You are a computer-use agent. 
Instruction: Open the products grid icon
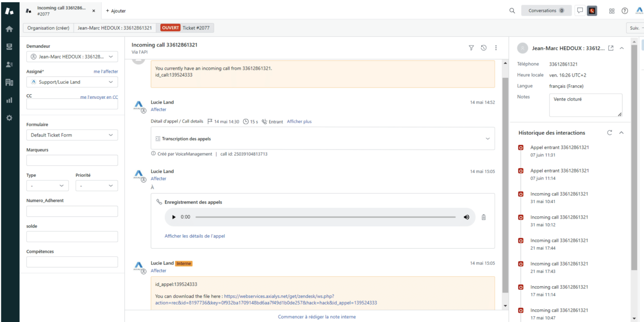[612, 11]
